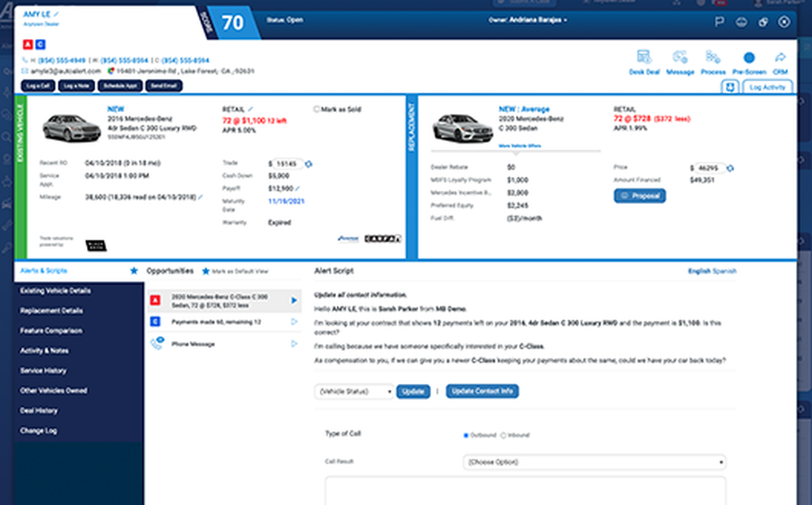This screenshot has height=505, width=812.
Task: Play the 2020 Mercedes-Benz C-Class opportunity
Action: click(x=294, y=300)
